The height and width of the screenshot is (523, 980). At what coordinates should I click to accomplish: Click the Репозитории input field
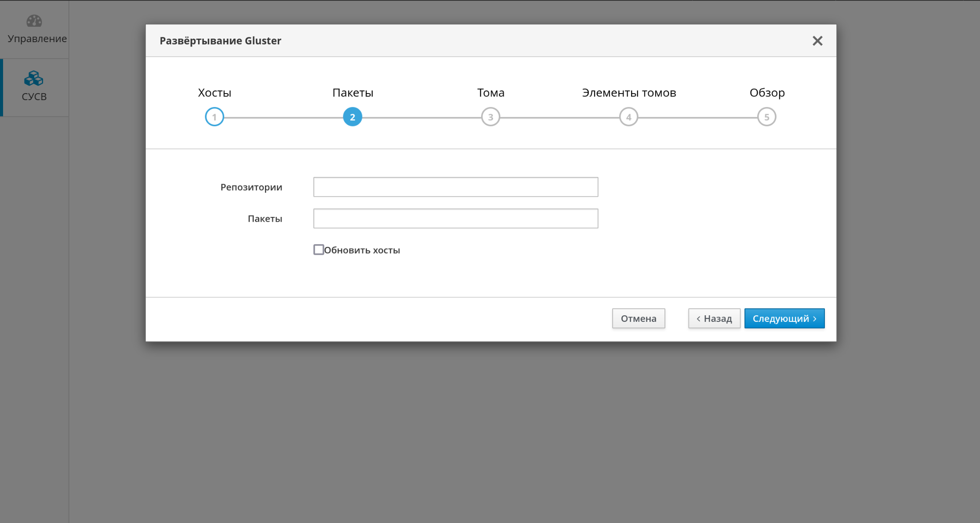[455, 187]
